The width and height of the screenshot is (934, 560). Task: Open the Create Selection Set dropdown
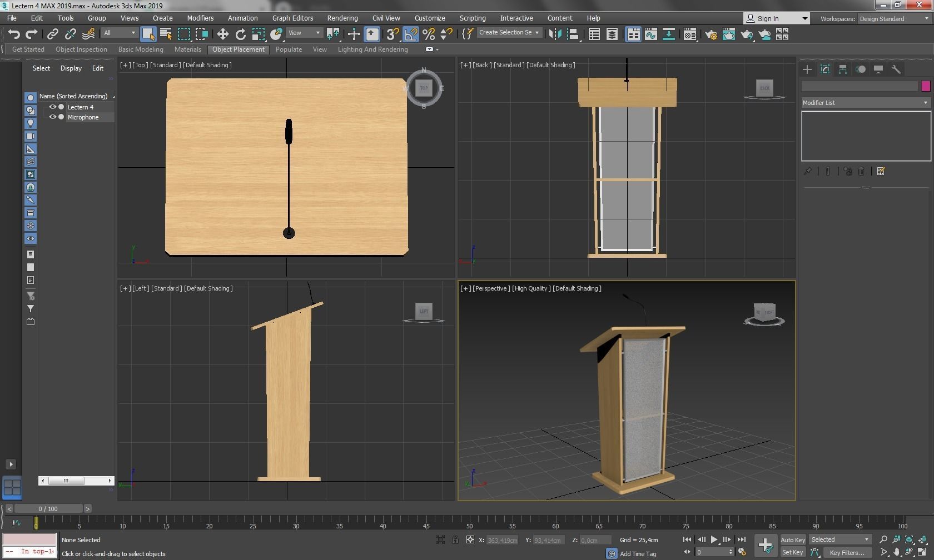click(509, 32)
